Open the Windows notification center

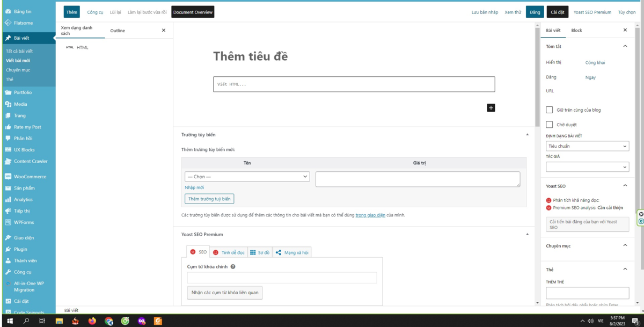(635, 321)
